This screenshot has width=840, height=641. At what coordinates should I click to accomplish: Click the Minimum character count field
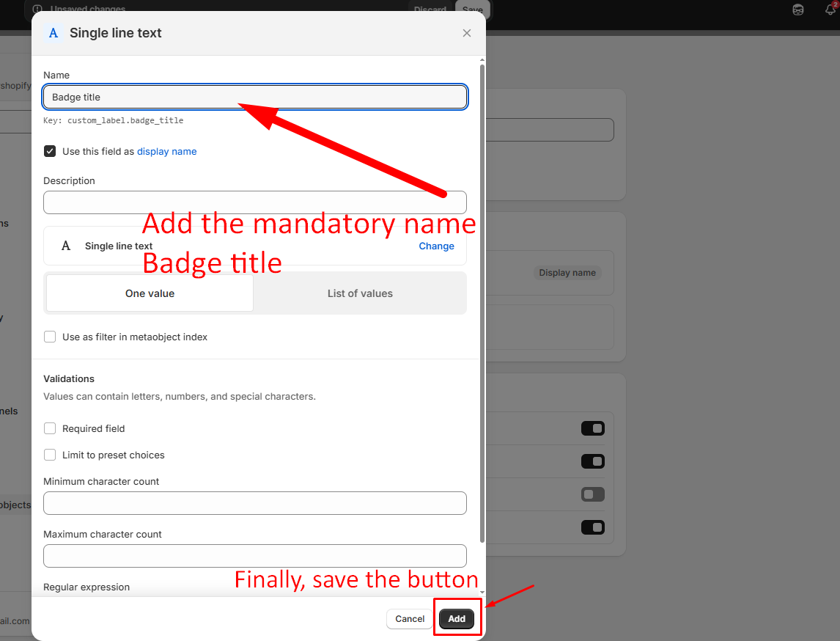pyautogui.click(x=254, y=503)
